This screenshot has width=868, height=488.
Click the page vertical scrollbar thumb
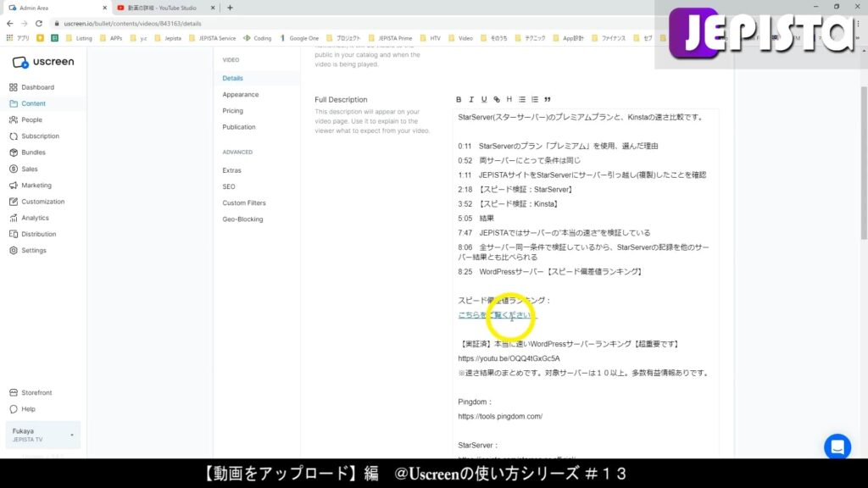click(864, 164)
